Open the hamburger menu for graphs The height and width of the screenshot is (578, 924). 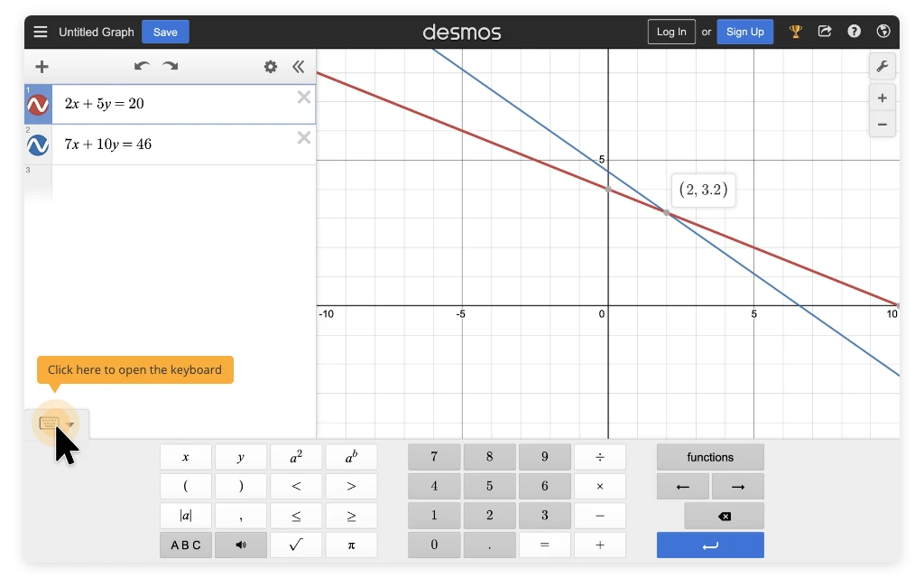click(41, 32)
